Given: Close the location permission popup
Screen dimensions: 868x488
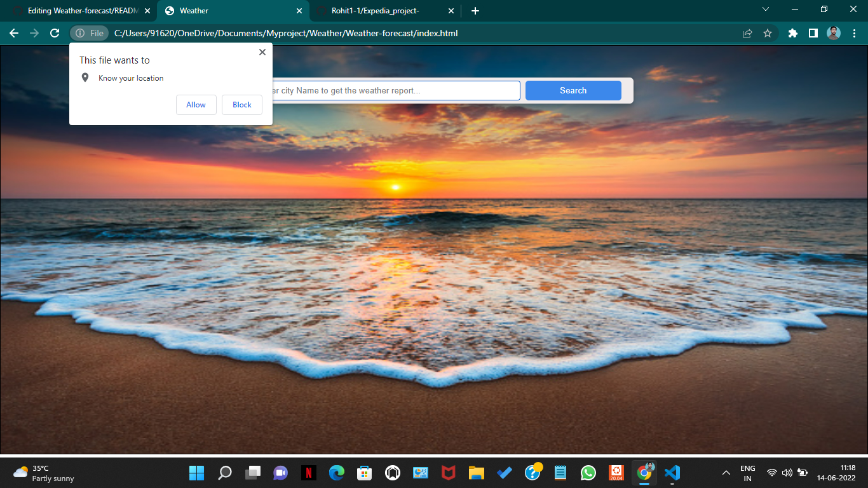Looking at the screenshot, I should (262, 52).
